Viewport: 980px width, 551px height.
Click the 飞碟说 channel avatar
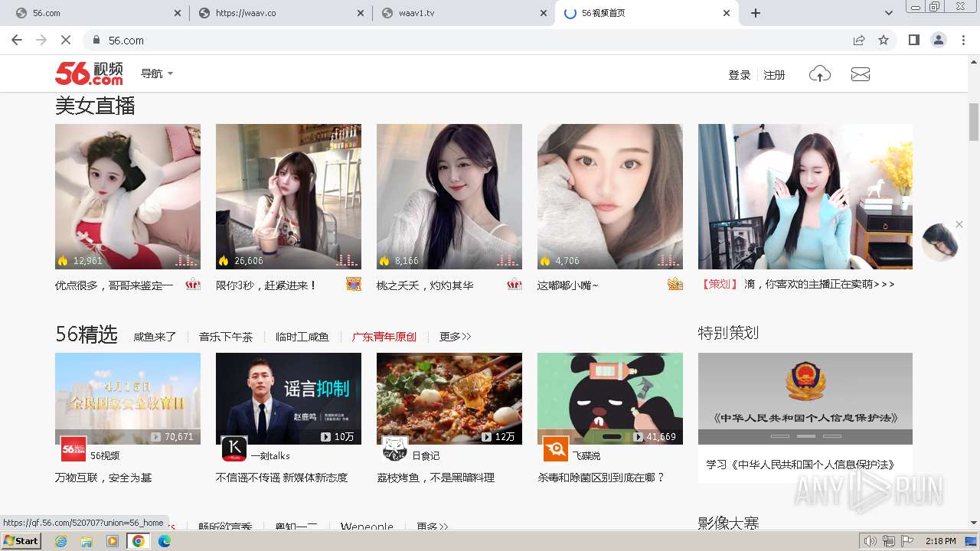pyautogui.click(x=556, y=449)
